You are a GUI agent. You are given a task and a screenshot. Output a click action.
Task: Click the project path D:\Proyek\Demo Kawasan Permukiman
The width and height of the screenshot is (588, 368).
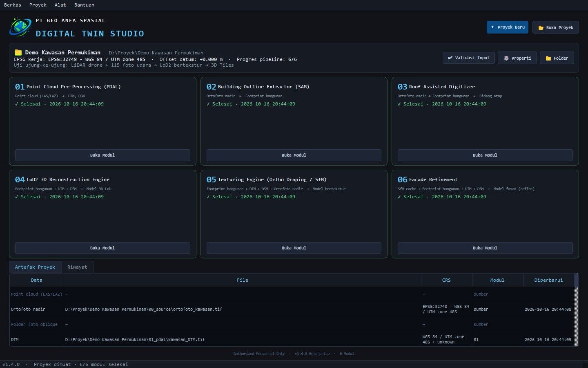pyautogui.click(x=156, y=53)
